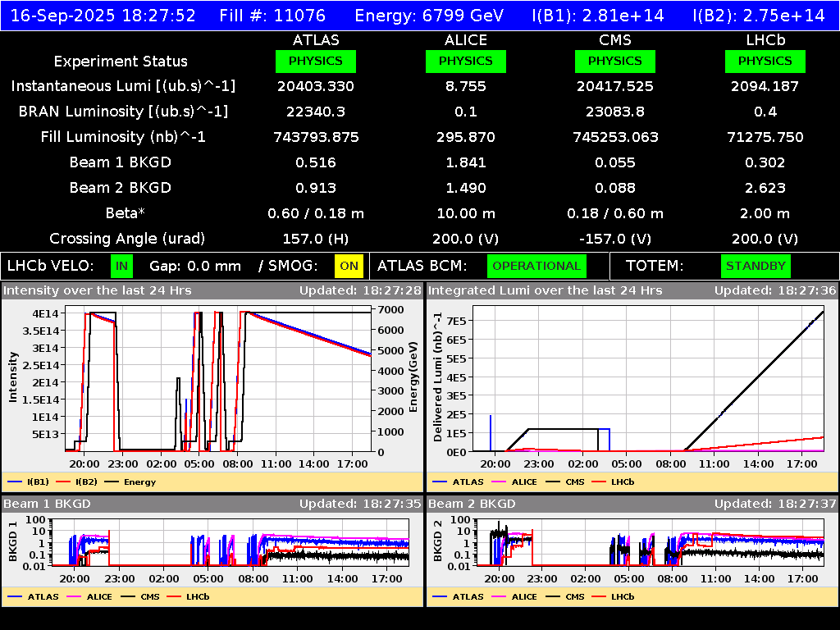Image resolution: width=840 pixels, height=630 pixels.
Task: Click Updated: 18:27:28 timestamp on Intensity chart
Action: pyautogui.click(x=361, y=290)
